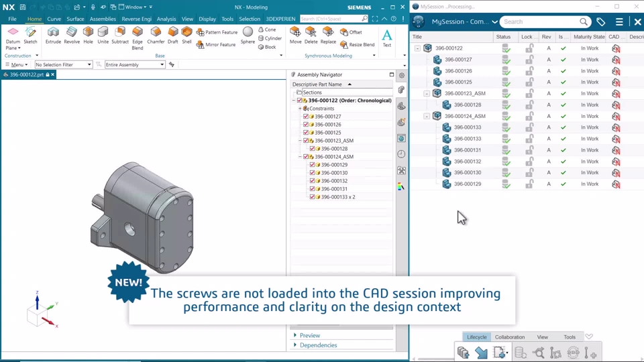The image size is (644, 362).
Task: Activate the Chamfer tool
Action: pos(156,35)
